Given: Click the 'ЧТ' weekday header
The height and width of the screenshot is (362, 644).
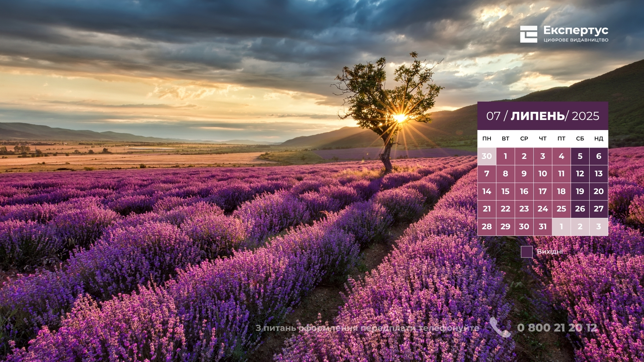Looking at the screenshot, I should [543, 138].
